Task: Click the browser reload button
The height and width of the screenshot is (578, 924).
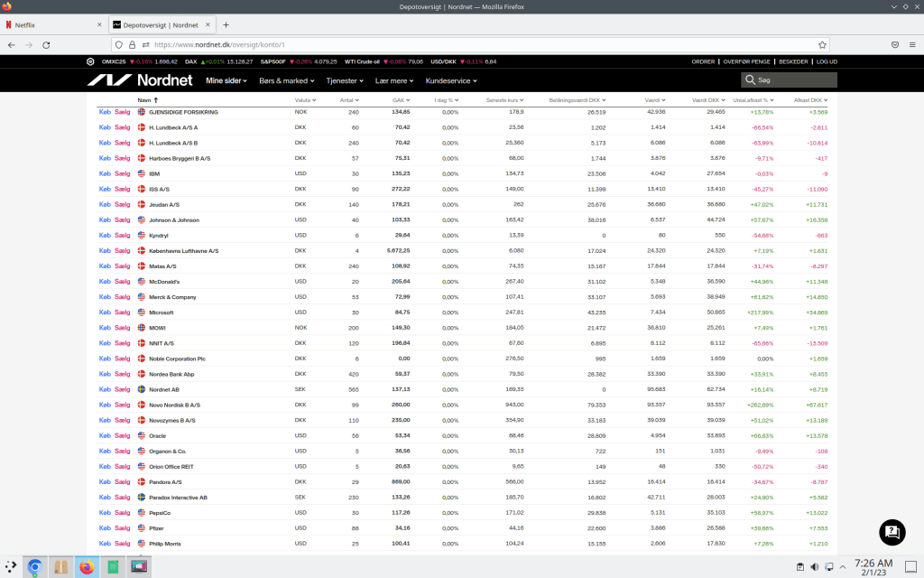Action: (46, 44)
